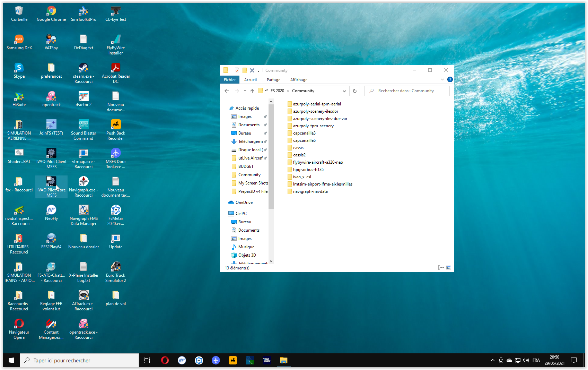Unpin Images from Quick access
This screenshot has height=370, width=588.
pos(265,117)
